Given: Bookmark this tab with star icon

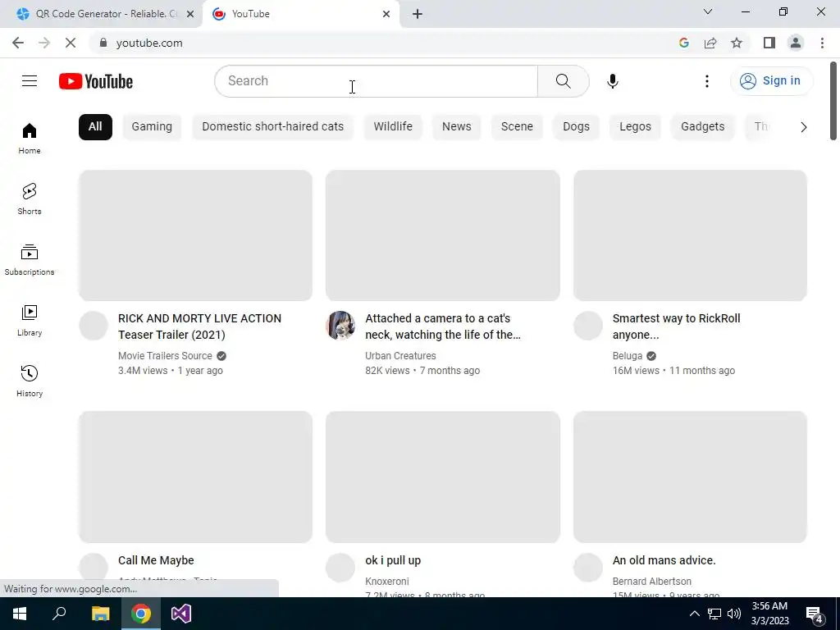Looking at the screenshot, I should (737, 43).
